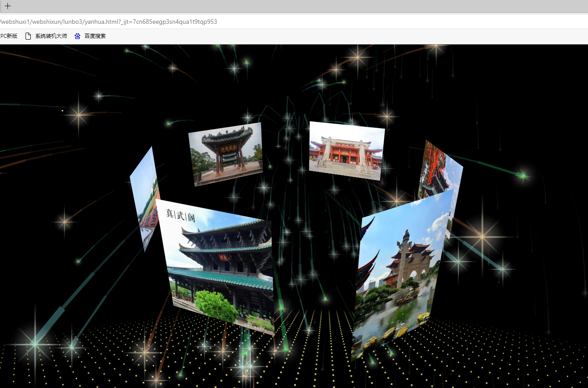The height and width of the screenshot is (388, 588).
Task: Click the page icon beside 系统装机大师
Action: pos(28,36)
